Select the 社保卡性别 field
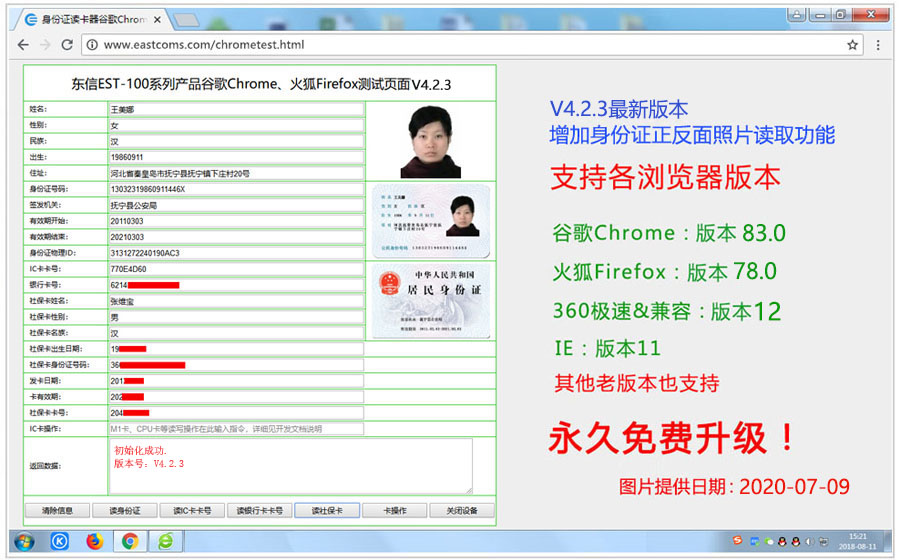 (x=236, y=317)
